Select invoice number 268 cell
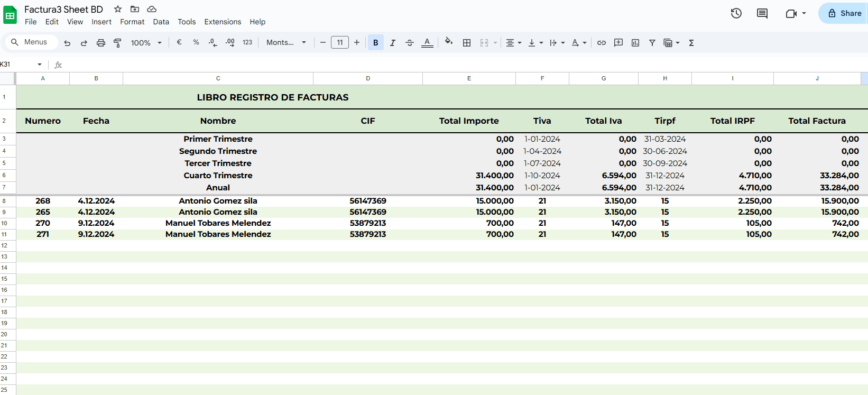Image resolution: width=868 pixels, height=395 pixels. (x=43, y=201)
